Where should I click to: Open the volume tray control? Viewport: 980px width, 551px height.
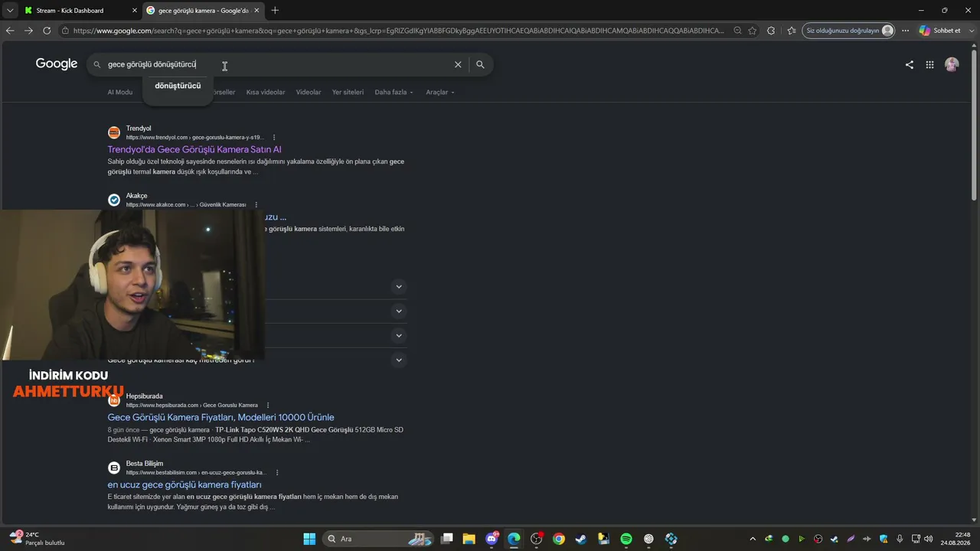(x=929, y=539)
